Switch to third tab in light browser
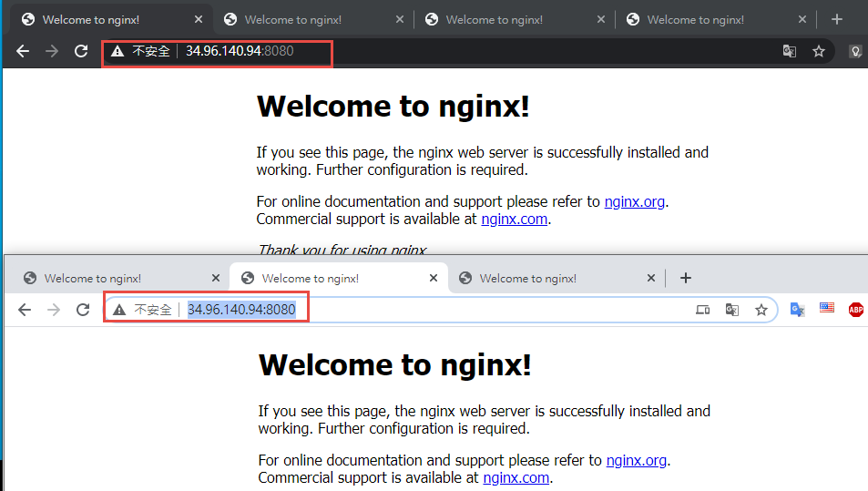Viewport: 868px width, 491px height. click(557, 278)
